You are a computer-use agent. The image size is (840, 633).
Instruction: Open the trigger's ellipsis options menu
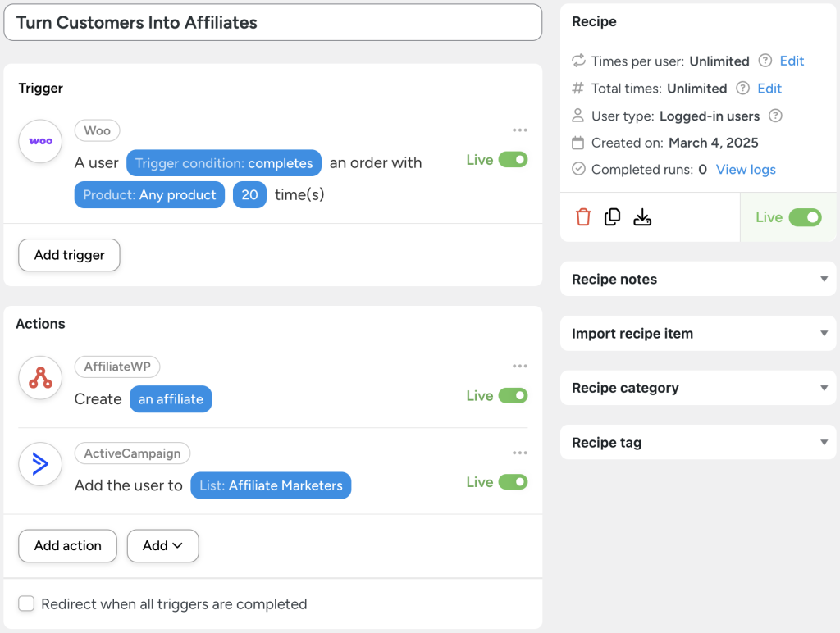coord(520,129)
